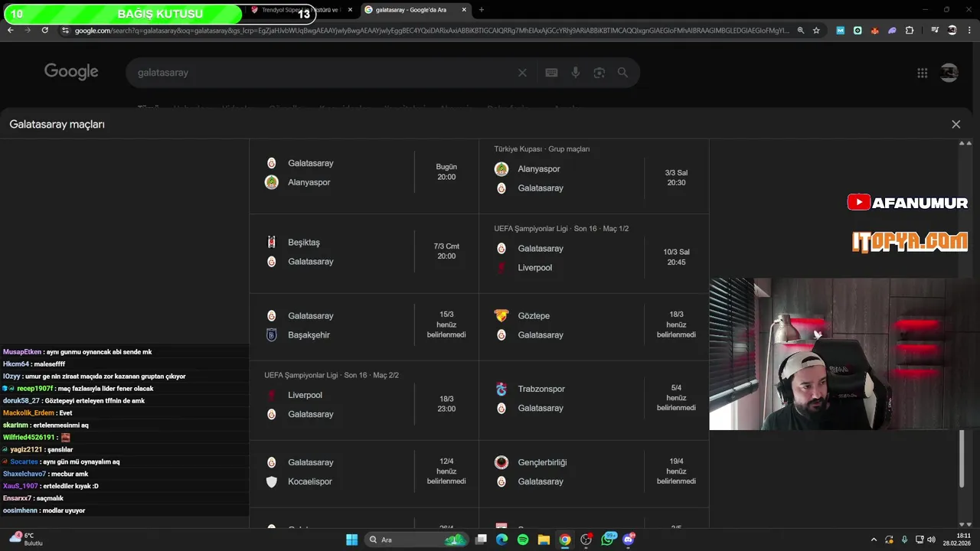
Task: Click the Beşiktaş team crest
Action: coord(271,242)
